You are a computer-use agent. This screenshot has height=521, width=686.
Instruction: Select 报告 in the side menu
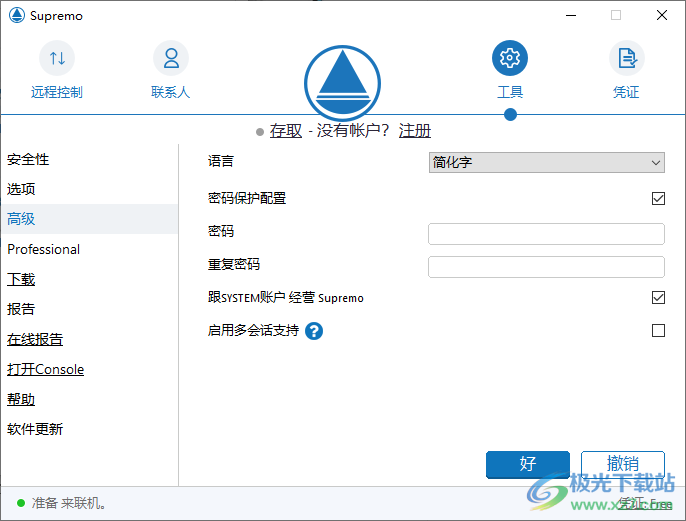pos(21,309)
